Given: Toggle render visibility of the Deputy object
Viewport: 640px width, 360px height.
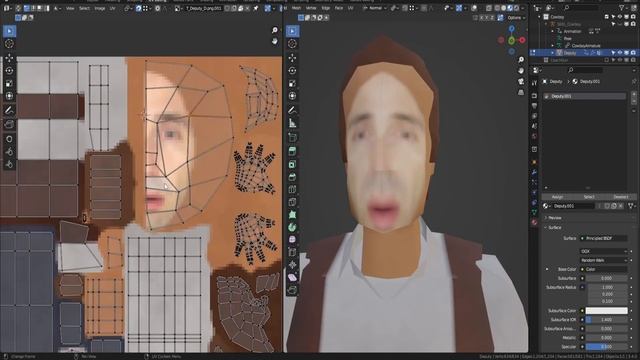Looking at the screenshot, I should click(633, 53).
